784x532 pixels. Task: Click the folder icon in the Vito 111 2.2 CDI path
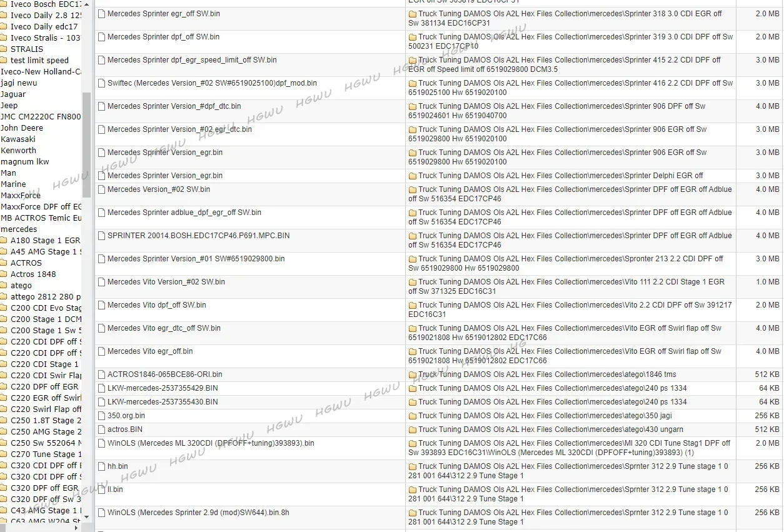coord(413,282)
